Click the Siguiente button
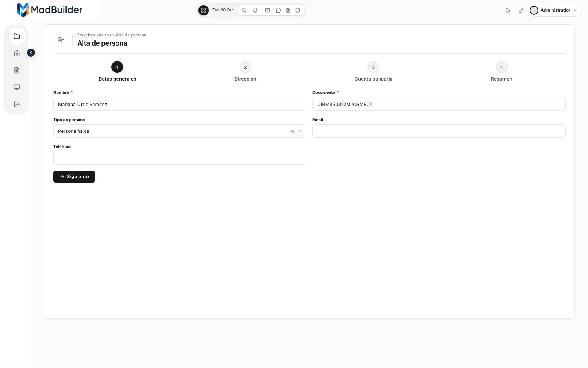The width and height of the screenshot is (588, 368). 74,177
